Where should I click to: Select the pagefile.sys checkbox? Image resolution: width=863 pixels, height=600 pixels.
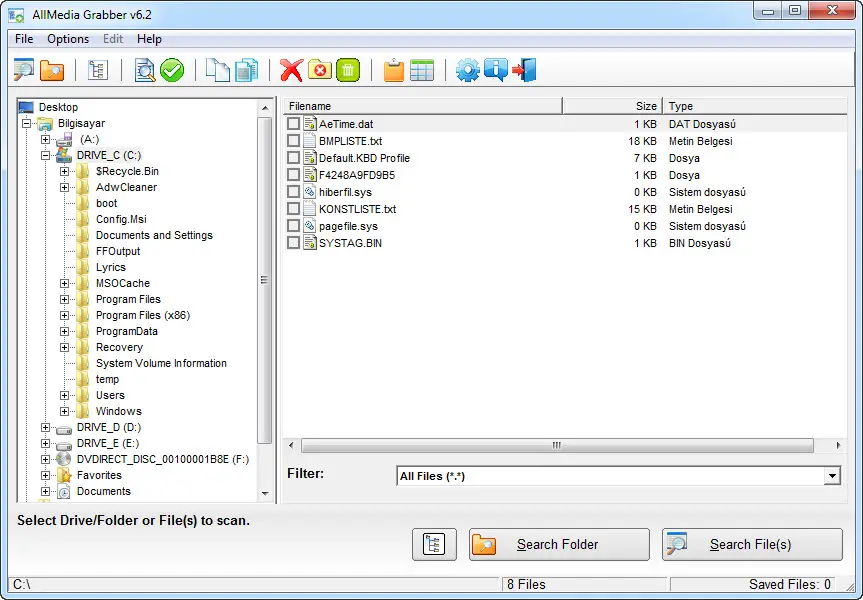[x=293, y=226]
